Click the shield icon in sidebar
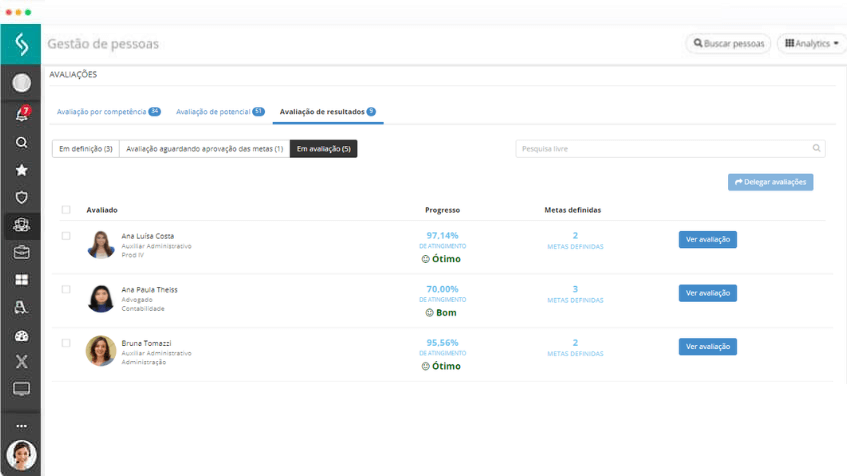The width and height of the screenshot is (847, 476). pyautogui.click(x=21, y=198)
